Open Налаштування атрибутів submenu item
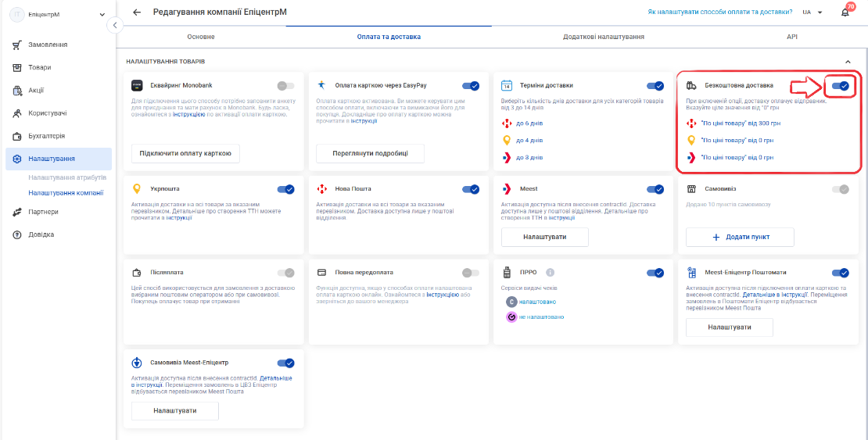The height and width of the screenshot is (440, 868). [x=67, y=177]
